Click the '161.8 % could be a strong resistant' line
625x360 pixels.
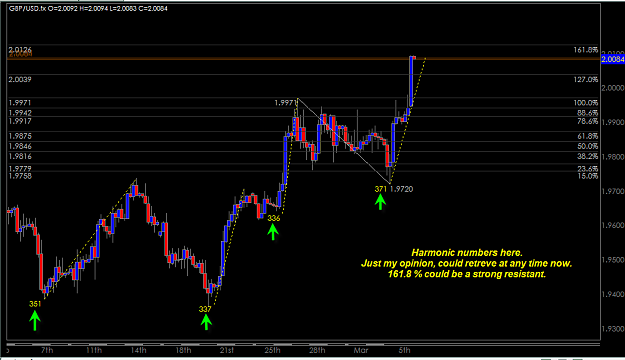click(x=467, y=274)
